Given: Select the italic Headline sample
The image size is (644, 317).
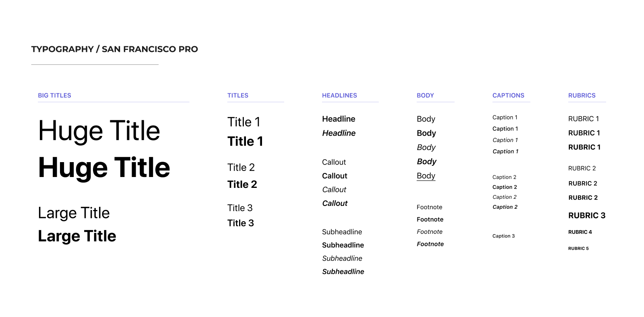Looking at the screenshot, I should point(339,133).
